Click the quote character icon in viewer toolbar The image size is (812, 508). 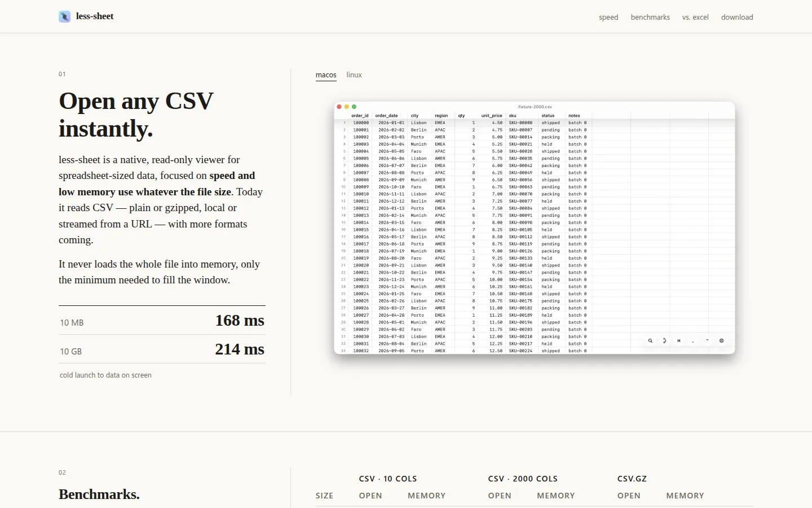click(707, 341)
